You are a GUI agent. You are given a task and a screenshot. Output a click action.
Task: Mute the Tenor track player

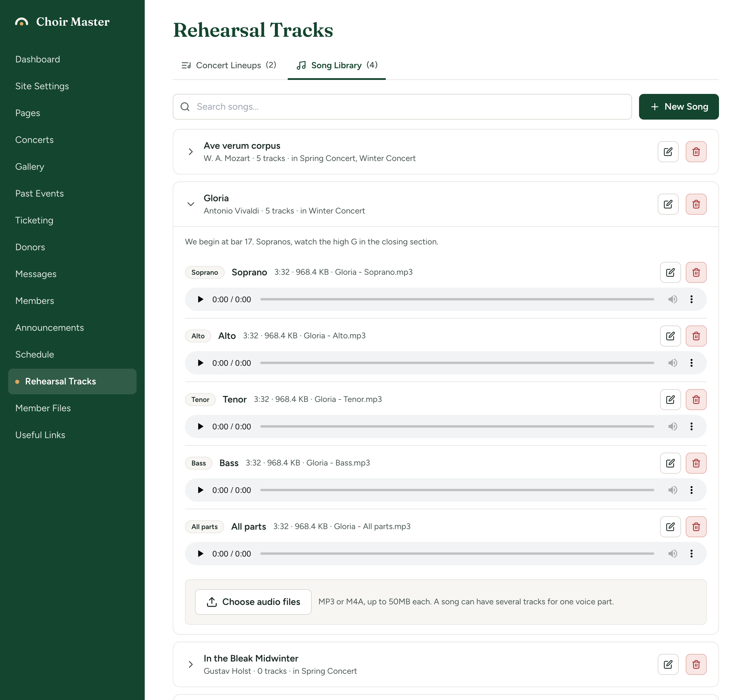click(672, 426)
